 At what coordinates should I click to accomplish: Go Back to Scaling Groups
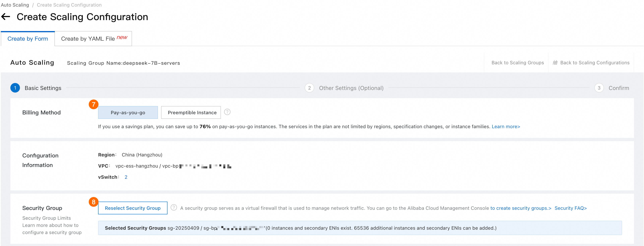click(x=518, y=63)
